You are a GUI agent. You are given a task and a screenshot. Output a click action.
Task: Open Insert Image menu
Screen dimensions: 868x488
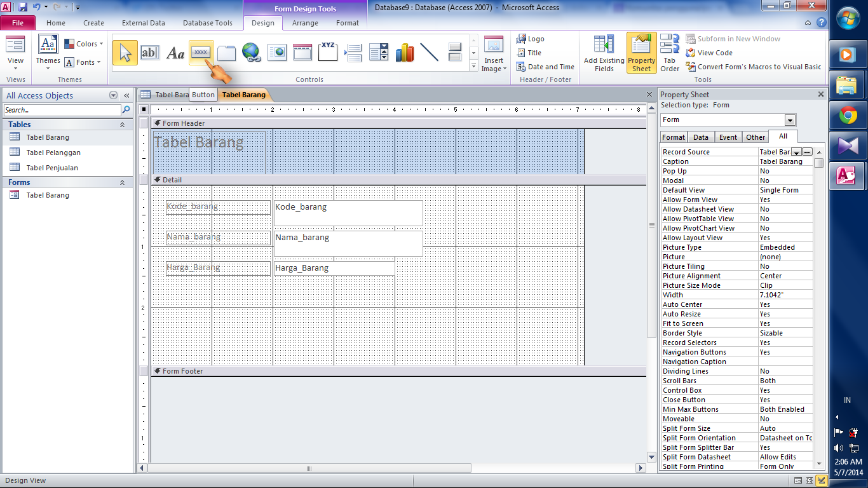coord(494,54)
